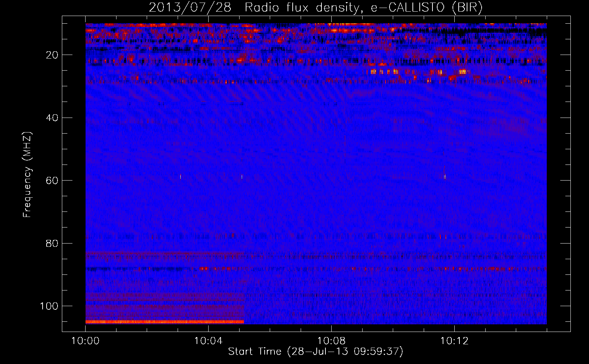Click the 100 MHz frequency tick label
Viewport: 589px width, 364px height.
click(49, 306)
